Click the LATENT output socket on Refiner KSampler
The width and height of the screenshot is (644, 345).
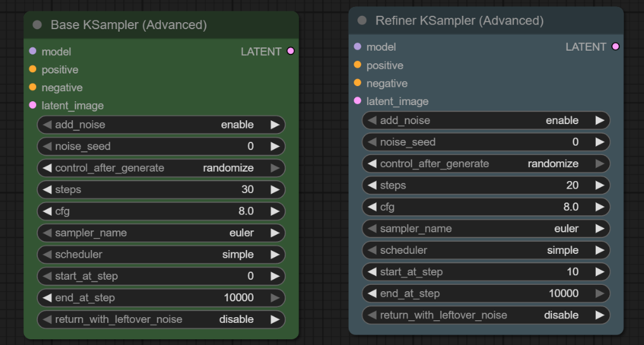(615, 47)
